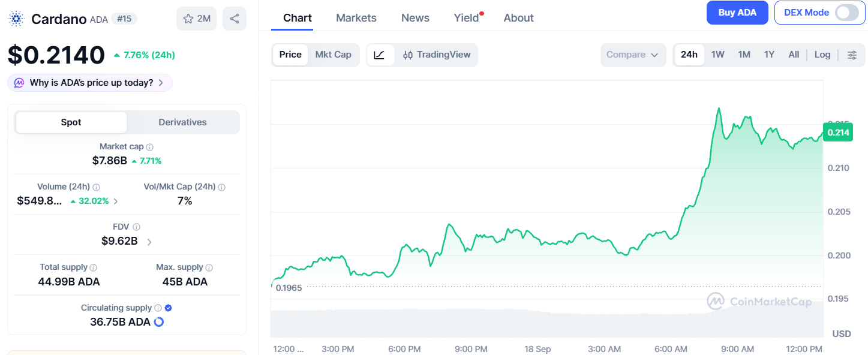Click the info icon beside Vol/Mkt Cap (24h)

tap(221, 187)
